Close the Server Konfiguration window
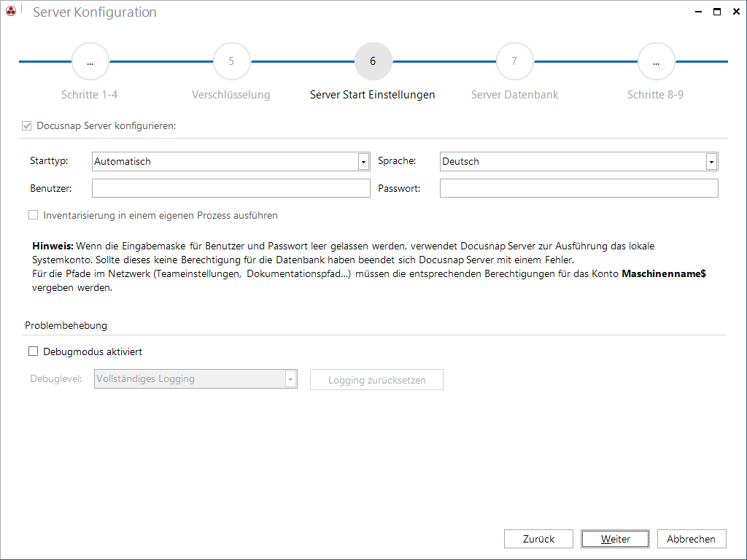Image resolution: width=747 pixels, height=560 pixels. click(x=736, y=12)
